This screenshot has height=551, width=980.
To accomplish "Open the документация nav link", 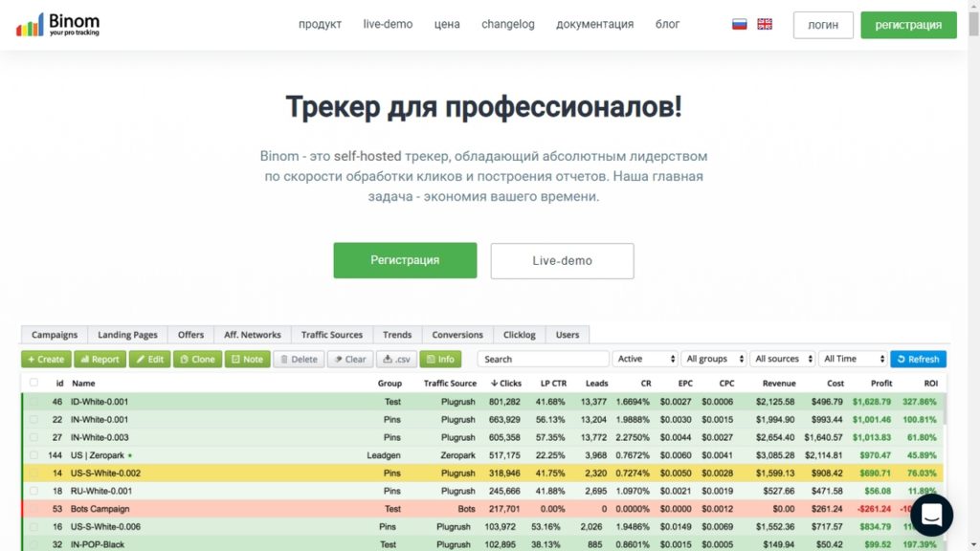I will pos(595,24).
